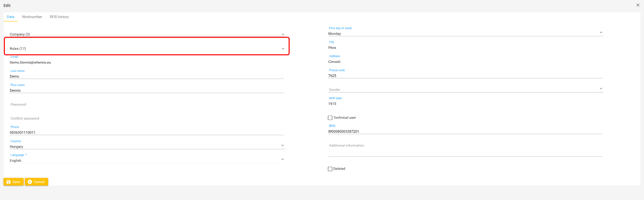Screen dimensions: 644x200
Task: Open the Language dropdown
Action: point(282,159)
